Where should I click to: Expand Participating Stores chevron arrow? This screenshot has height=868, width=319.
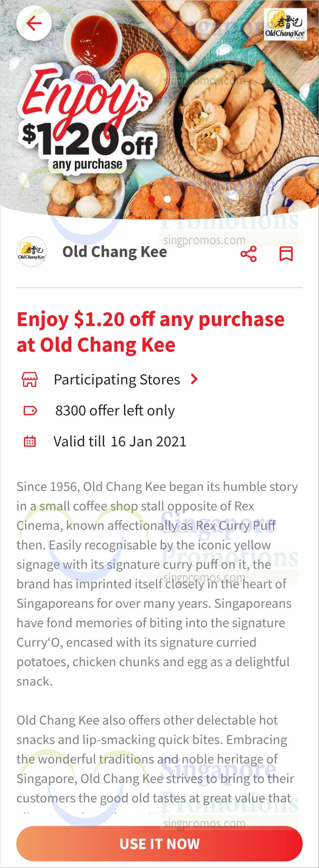[194, 379]
